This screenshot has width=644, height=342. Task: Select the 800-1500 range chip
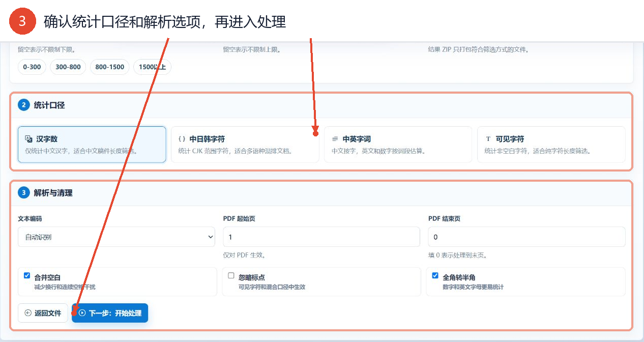(110, 67)
